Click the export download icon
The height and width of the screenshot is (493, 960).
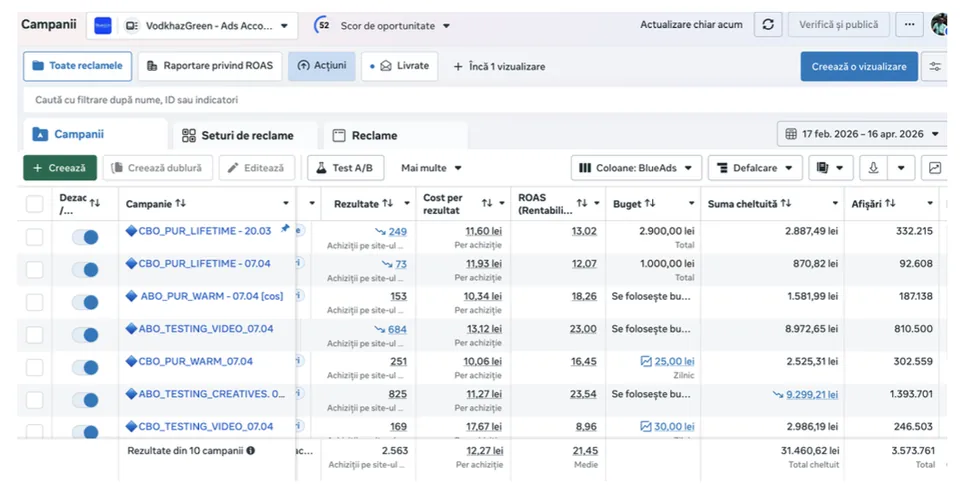(874, 168)
